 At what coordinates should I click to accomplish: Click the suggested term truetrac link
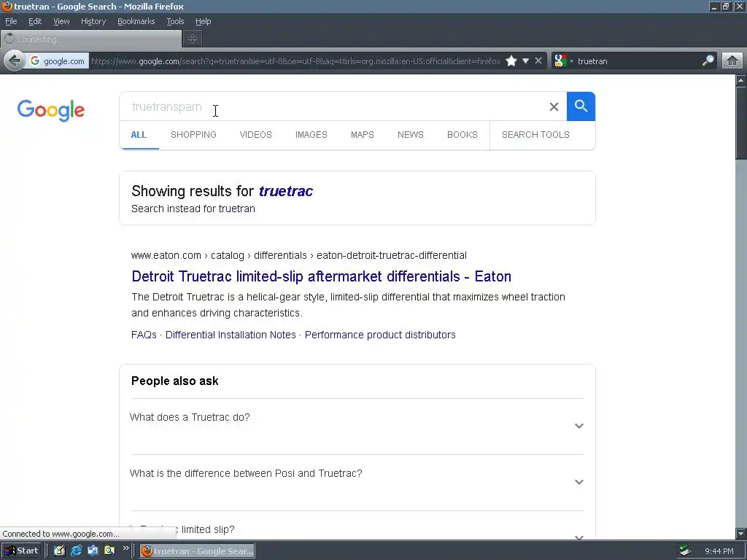[286, 191]
